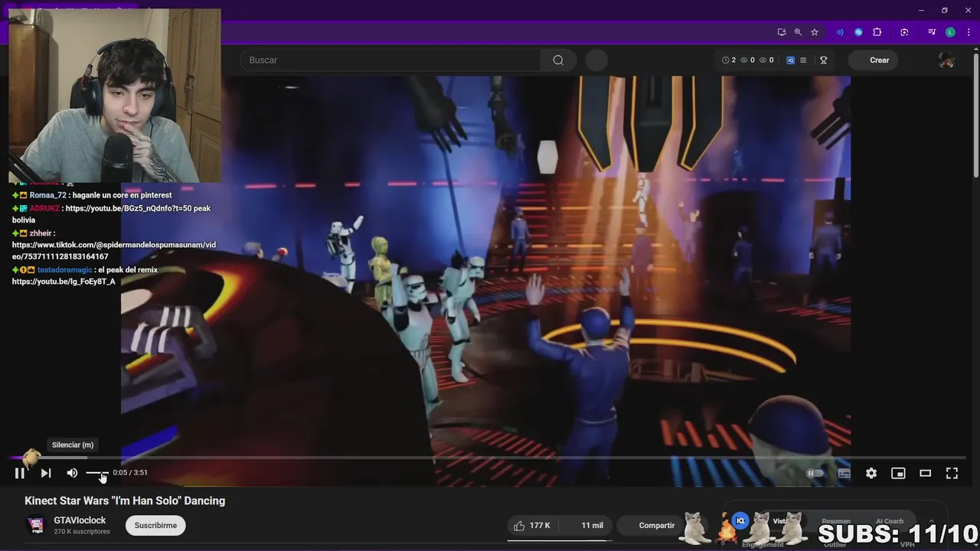Screen dimensions: 980x551
Task: Open the GTAVIoclock channel avatar
Action: tap(36, 525)
